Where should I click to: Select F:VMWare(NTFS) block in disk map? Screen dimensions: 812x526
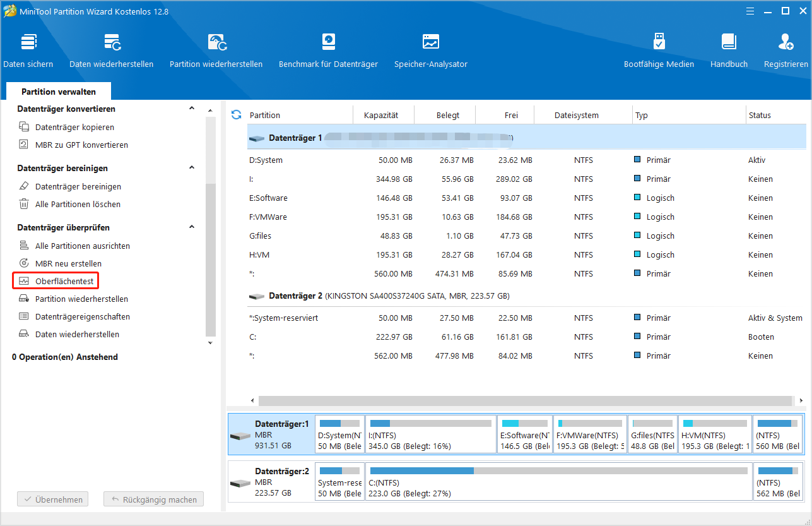click(x=591, y=434)
